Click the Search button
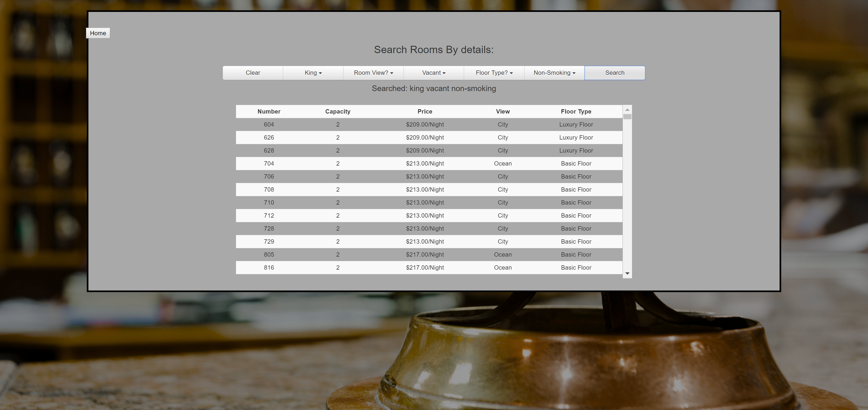Screen dimensions: 868x410 point(615,73)
